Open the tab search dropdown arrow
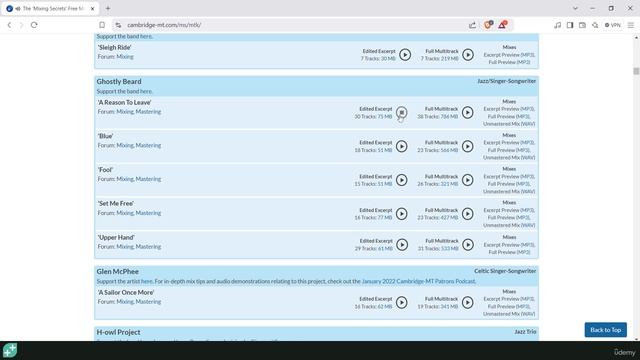The height and width of the screenshot is (360, 640). [x=575, y=8]
